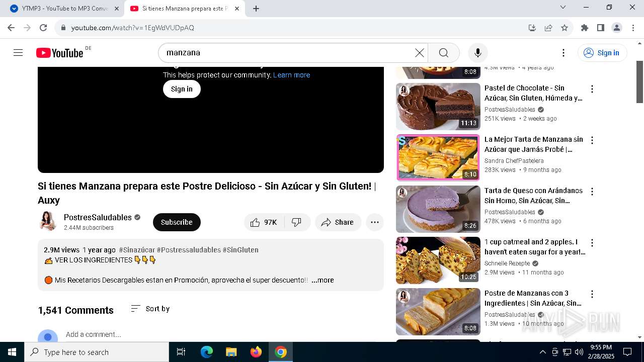Click Sign in inside the video player
Image resolution: width=644 pixels, height=362 pixels.
[182, 89]
